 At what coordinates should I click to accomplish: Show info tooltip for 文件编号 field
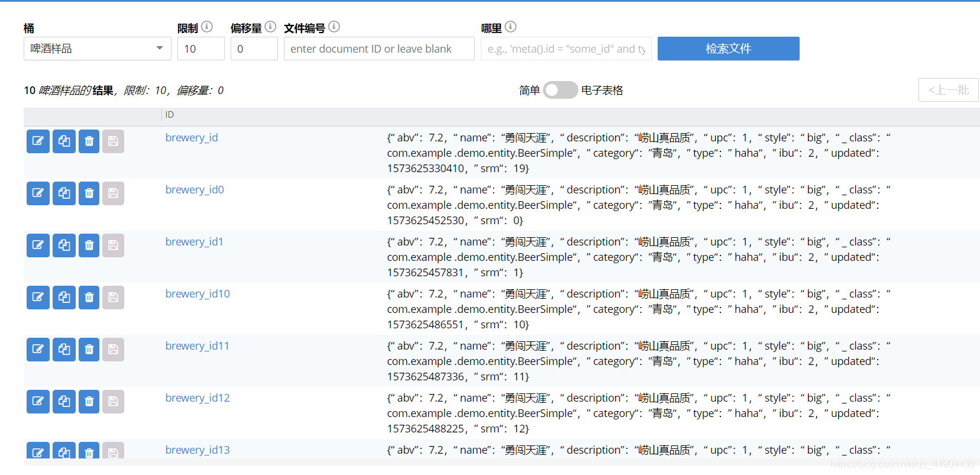(334, 27)
